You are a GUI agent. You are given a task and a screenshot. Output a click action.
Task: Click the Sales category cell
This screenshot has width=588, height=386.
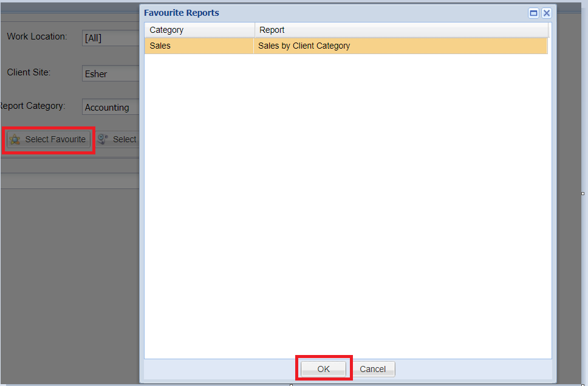[199, 46]
